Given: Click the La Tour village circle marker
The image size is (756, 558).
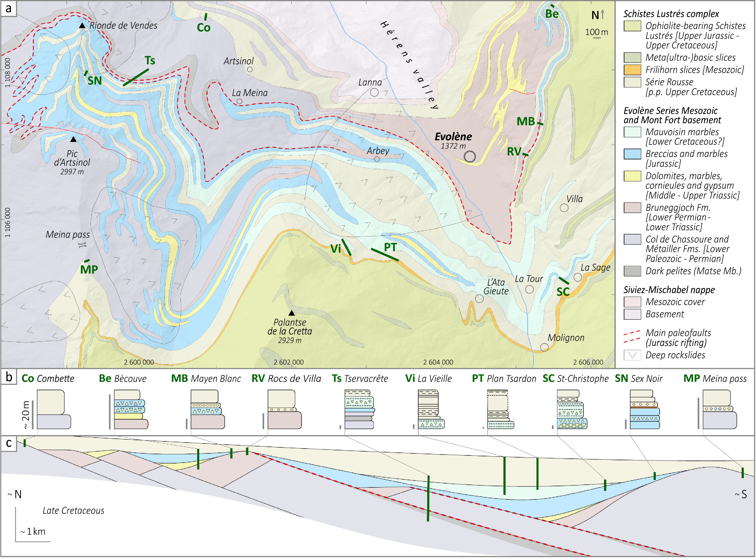Looking at the screenshot, I should 530,289.
